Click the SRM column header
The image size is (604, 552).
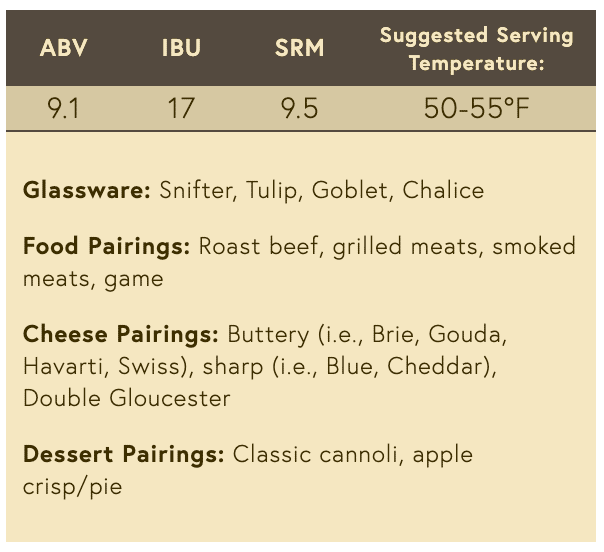click(299, 48)
